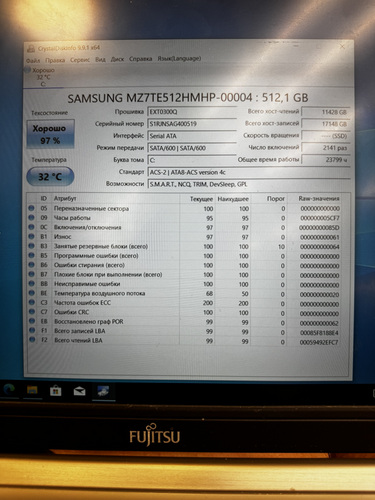This screenshot has width=375, height=500.
Task: Click status dot of Износ row
Action: [31, 236]
